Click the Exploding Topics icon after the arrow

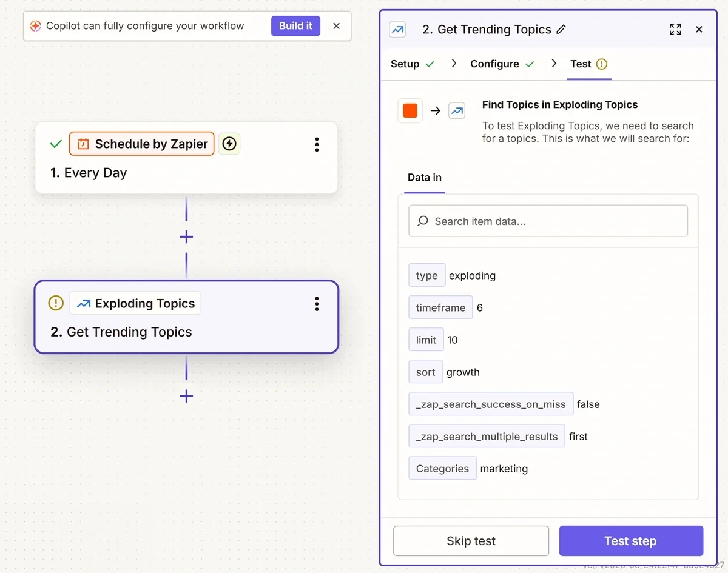(456, 111)
